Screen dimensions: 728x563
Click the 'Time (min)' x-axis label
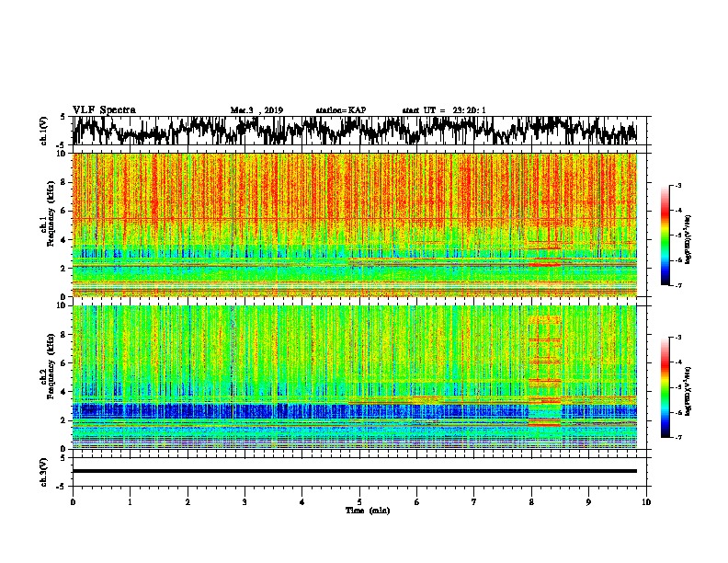coord(368,511)
